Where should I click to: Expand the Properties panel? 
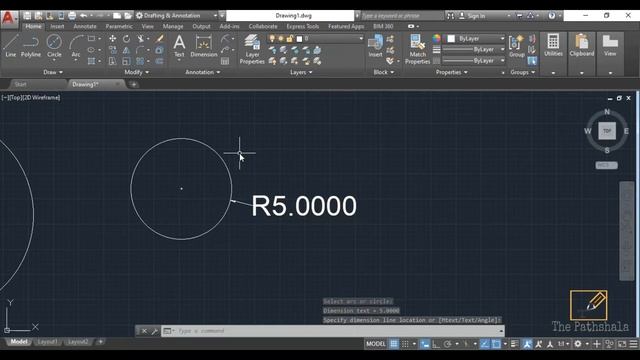(451, 72)
